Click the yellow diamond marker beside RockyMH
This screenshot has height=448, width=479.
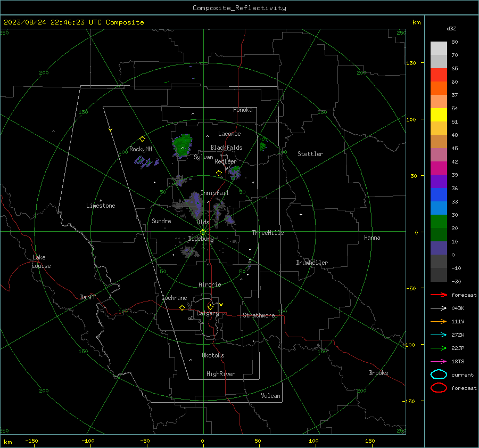[142, 139]
